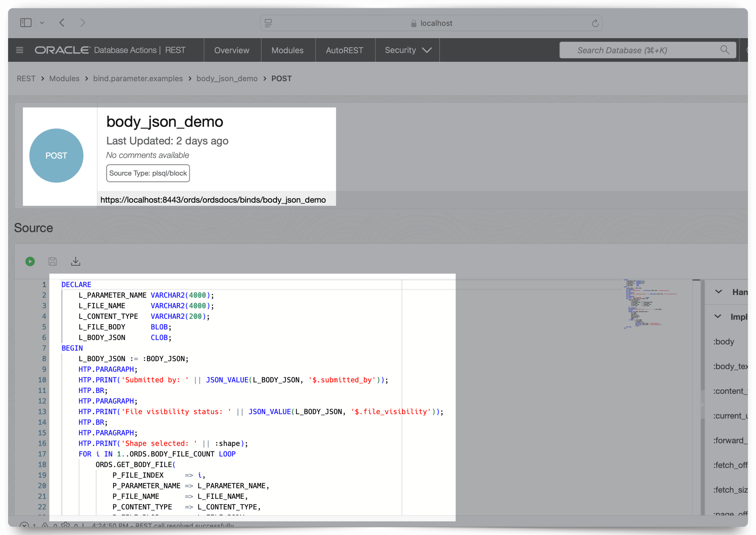This screenshot has width=756, height=535.
Task: Collapse the Handler section chevron
Action: [718, 292]
